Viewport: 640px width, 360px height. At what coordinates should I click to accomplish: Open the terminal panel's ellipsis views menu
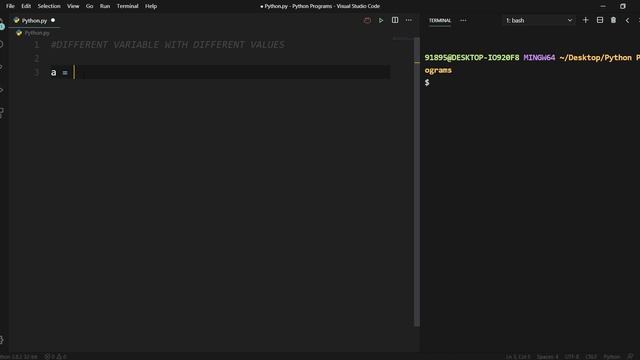click(463, 20)
